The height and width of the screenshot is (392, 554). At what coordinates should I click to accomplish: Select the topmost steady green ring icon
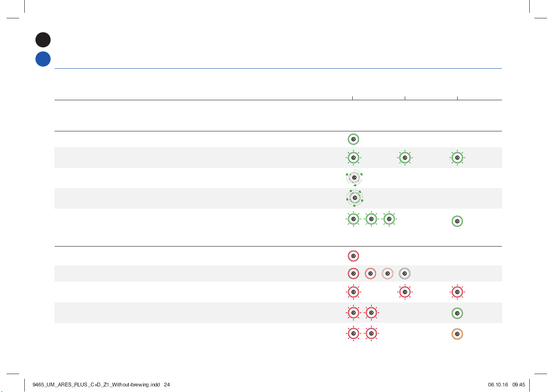coord(353,139)
